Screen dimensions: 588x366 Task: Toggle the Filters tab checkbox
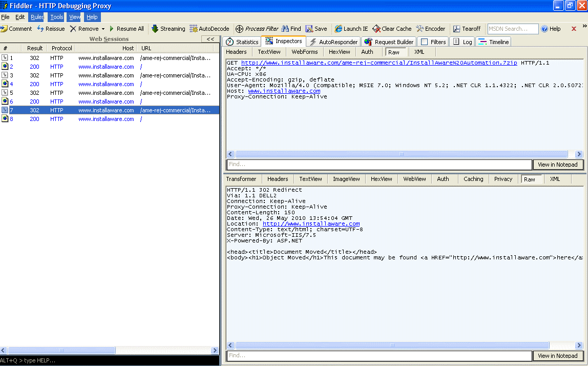425,42
